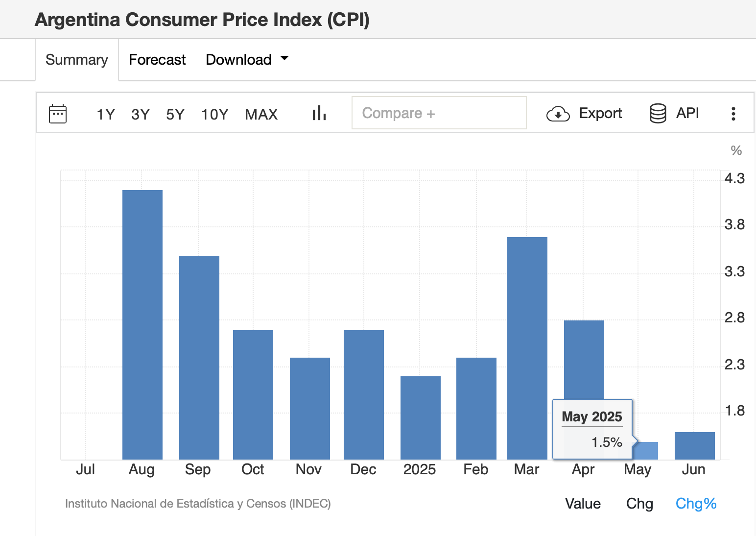756x536 pixels.
Task: Show MAX historical data range
Action: (x=261, y=114)
